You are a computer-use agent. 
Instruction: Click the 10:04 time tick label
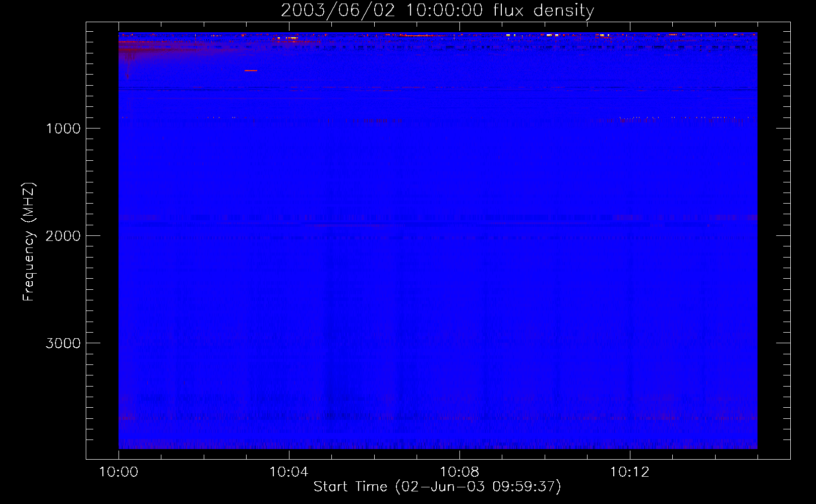[289, 472]
